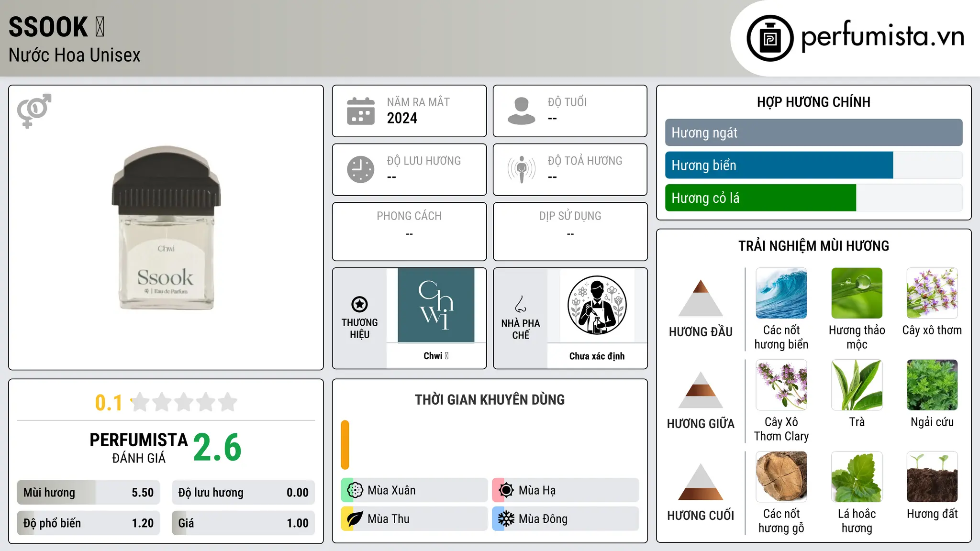This screenshot has height=551, width=980.
Task: Click the Mùa Đông snowflake icon
Action: click(x=506, y=519)
